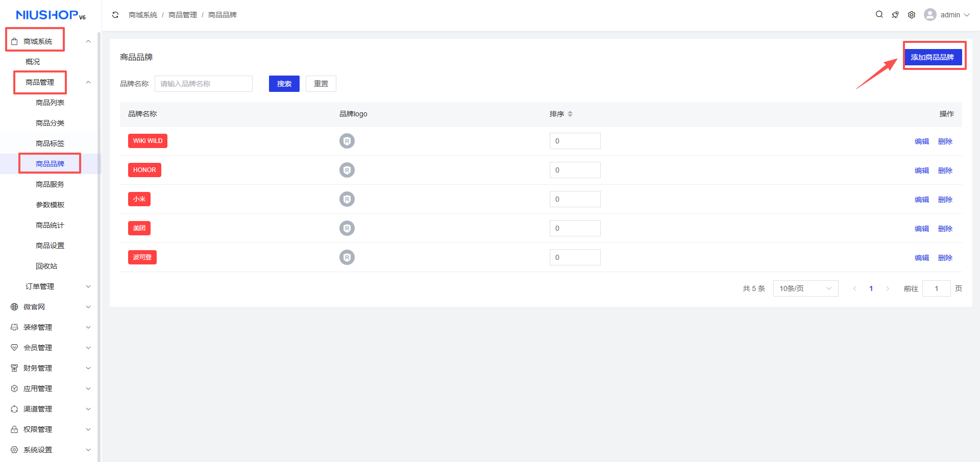Focus the 品牌名称 search input field
The width and height of the screenshot is (980, 462).
click(x=204, y=84)
